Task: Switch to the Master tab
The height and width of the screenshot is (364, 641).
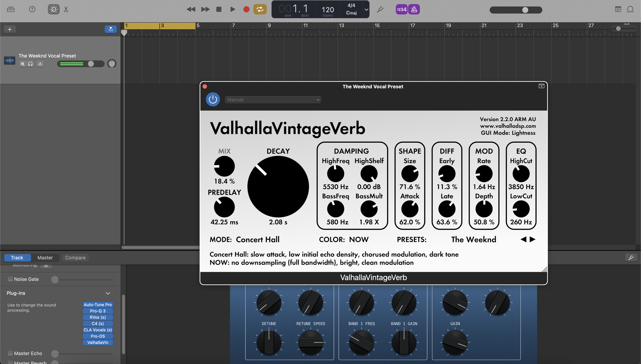Action: (x=45, y=258)
